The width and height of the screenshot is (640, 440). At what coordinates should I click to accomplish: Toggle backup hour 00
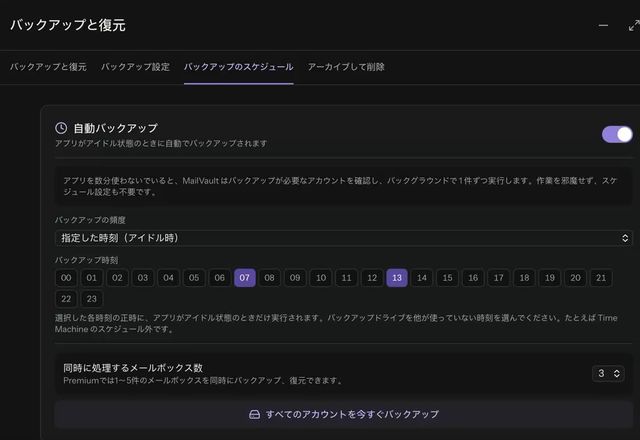click(x=66, y=278)
